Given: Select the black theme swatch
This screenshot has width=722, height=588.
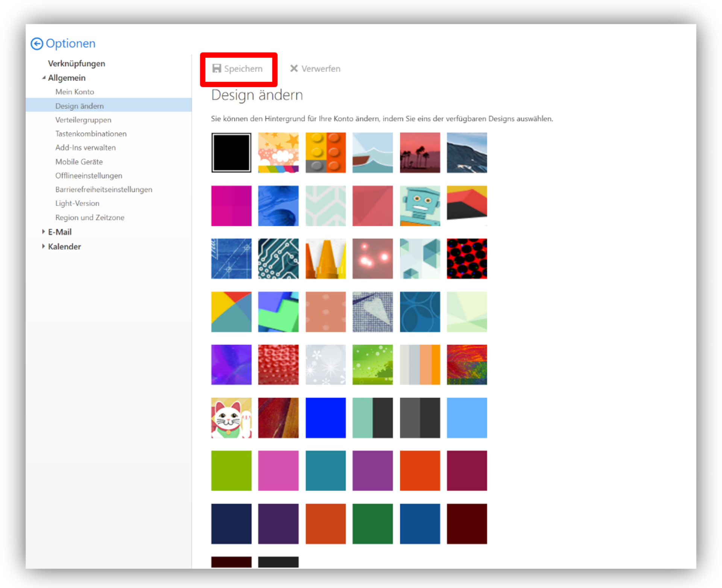Looking at the screenshot, I should 231,153.
